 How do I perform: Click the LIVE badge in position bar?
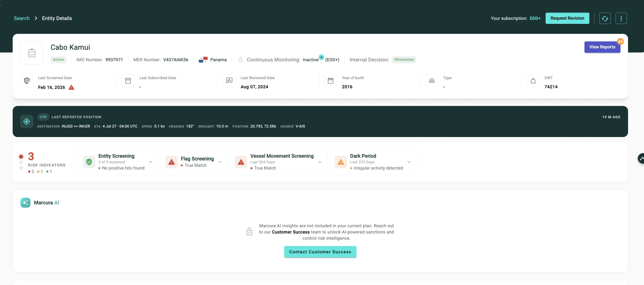point(43,117)
